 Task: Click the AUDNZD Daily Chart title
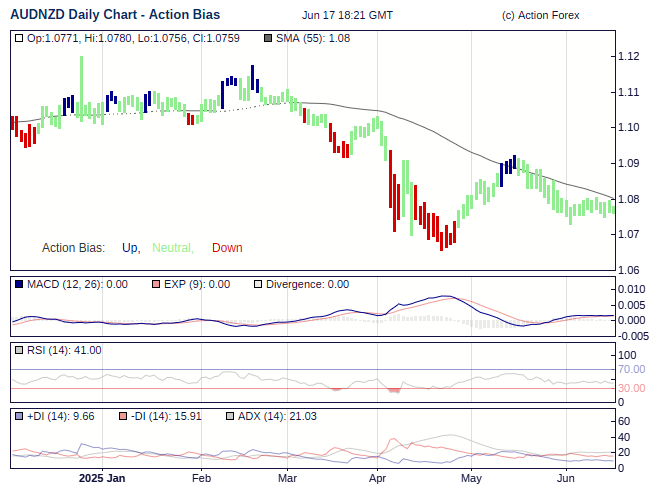point(115,14)
